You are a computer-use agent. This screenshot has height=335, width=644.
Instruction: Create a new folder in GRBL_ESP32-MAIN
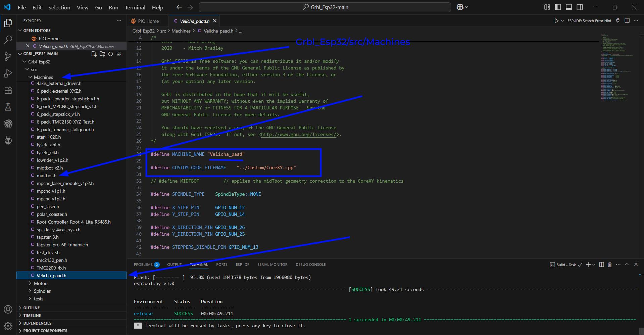(x=102, y=54)
